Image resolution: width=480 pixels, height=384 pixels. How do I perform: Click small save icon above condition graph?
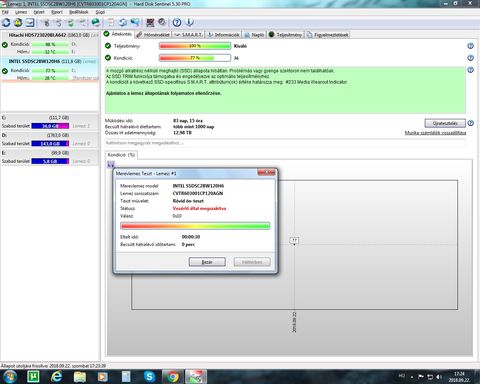pos(111,164)
